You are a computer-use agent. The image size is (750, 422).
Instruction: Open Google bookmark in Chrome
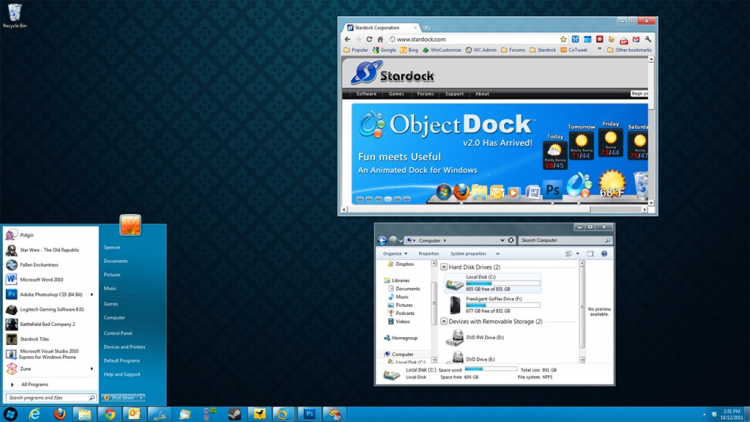click(x=384, y=50)
